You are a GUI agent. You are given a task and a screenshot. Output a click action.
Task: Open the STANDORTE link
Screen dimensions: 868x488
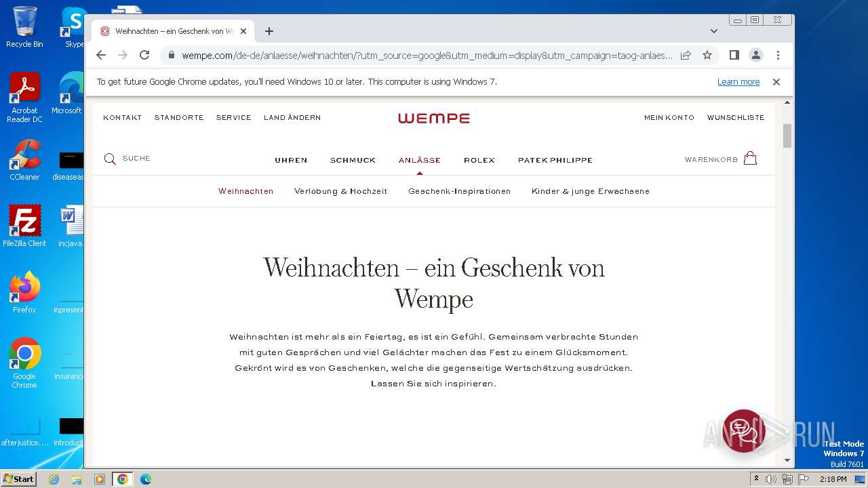[179, 118]
